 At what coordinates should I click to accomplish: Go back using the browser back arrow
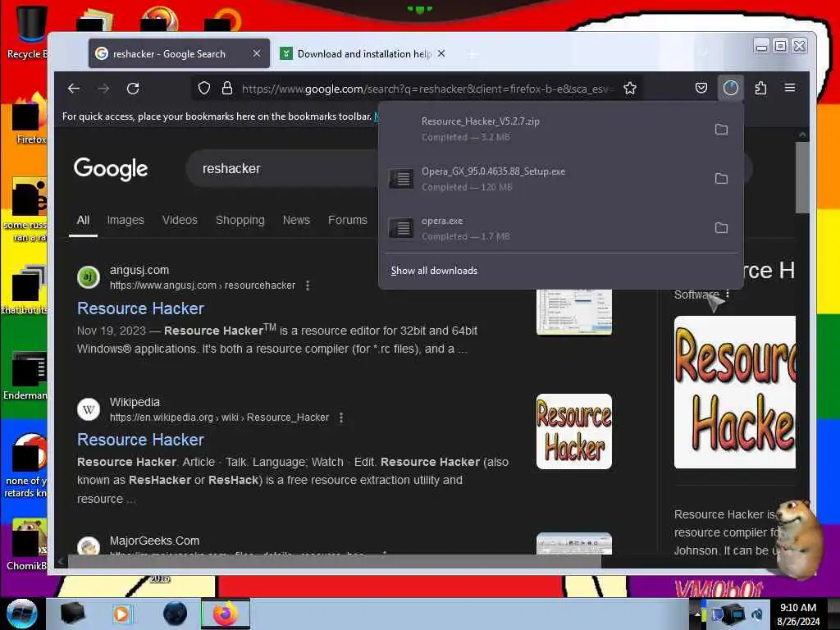coord(74,89)
